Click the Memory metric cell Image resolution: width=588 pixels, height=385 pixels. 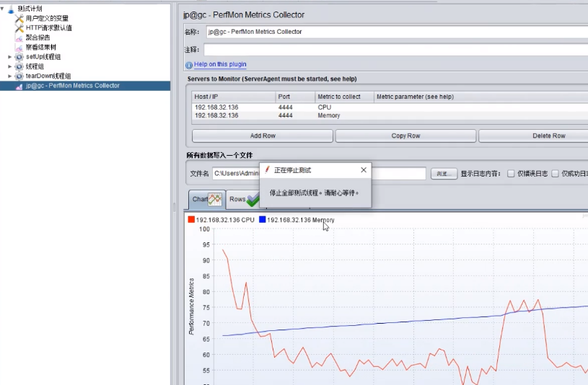[344, 115]
